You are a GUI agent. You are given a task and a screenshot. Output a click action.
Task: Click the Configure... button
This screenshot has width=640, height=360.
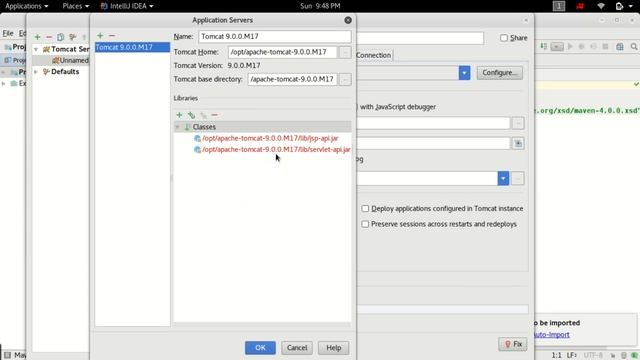tap(500, 73)
